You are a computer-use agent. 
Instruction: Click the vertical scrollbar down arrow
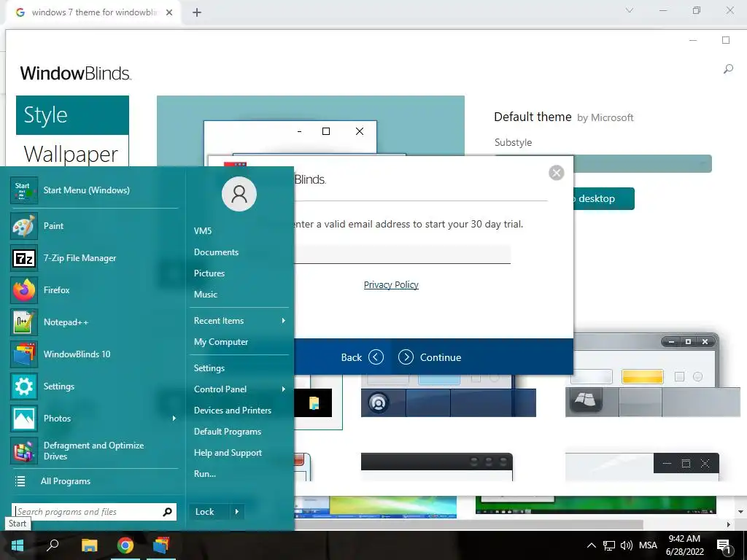[x=740, y=512]
